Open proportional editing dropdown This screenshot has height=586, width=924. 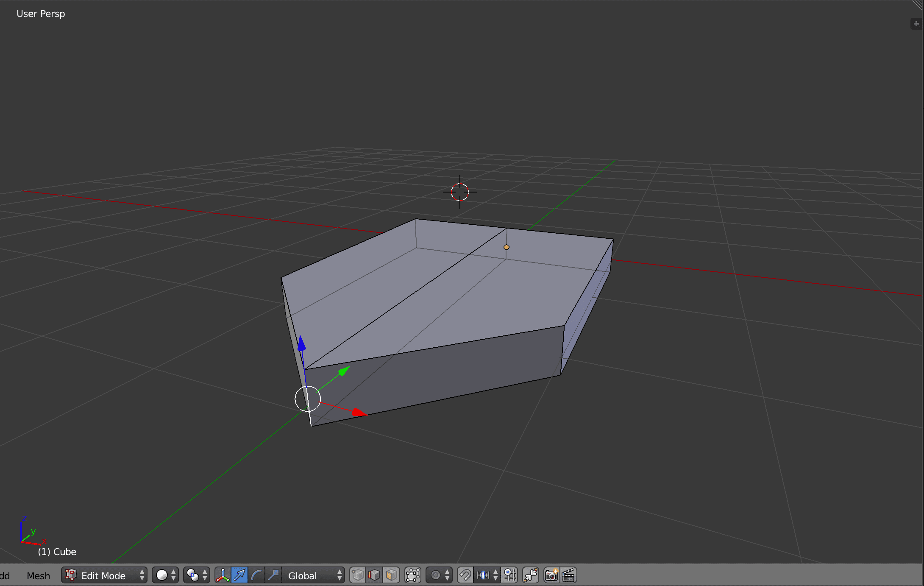tap(439, 575)
